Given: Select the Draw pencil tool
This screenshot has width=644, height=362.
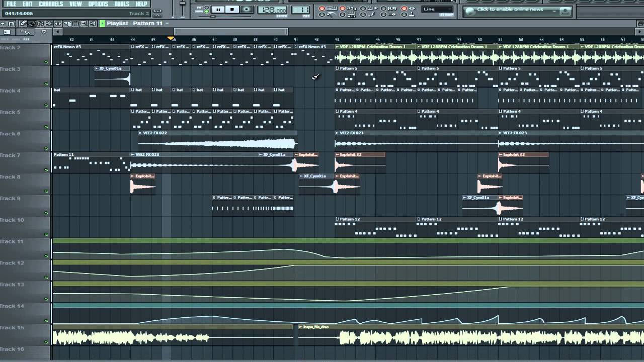Looking at the screenshot, I should 23,24.
